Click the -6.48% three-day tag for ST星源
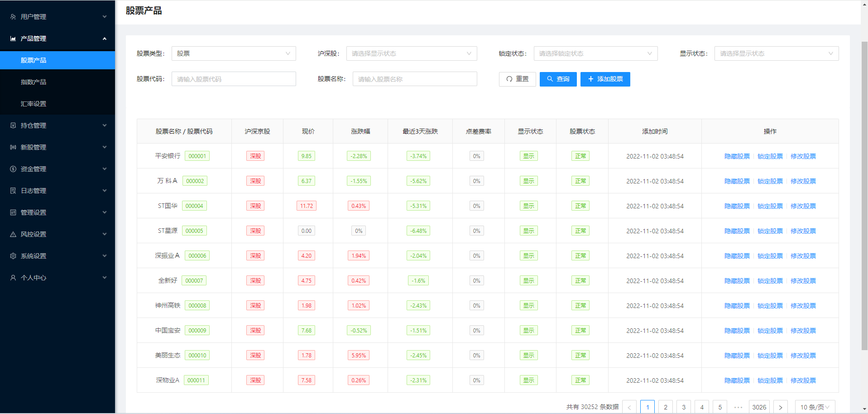This screenshot has width=868, height=414. (x=418, y=231)
